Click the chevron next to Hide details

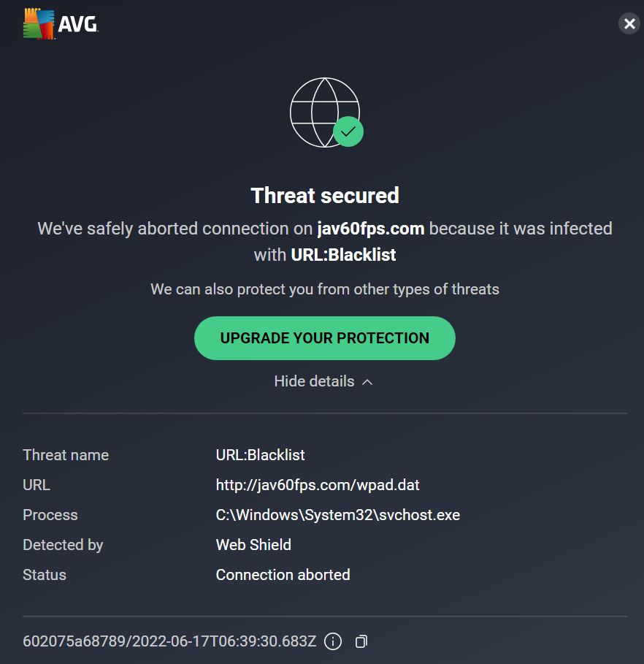click(367, 381)
